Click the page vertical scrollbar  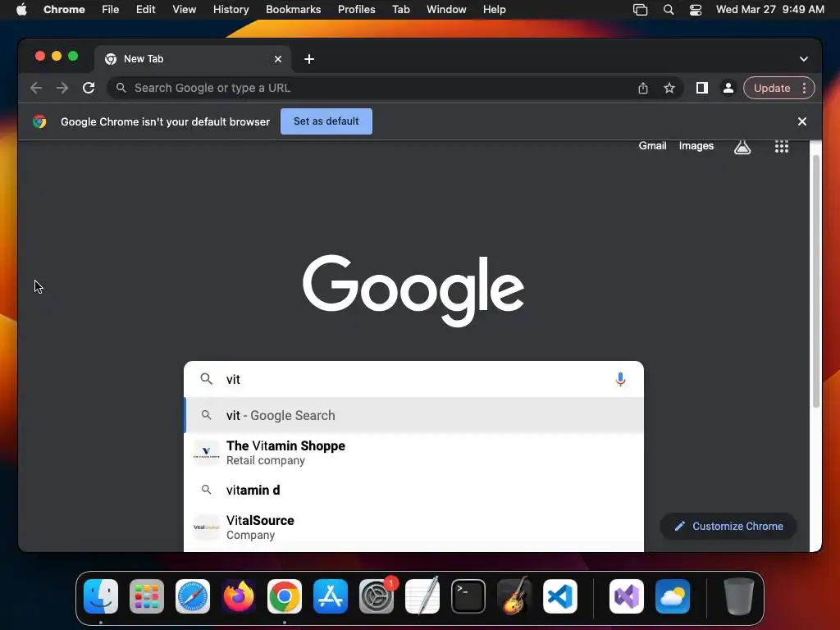point(816,282)
